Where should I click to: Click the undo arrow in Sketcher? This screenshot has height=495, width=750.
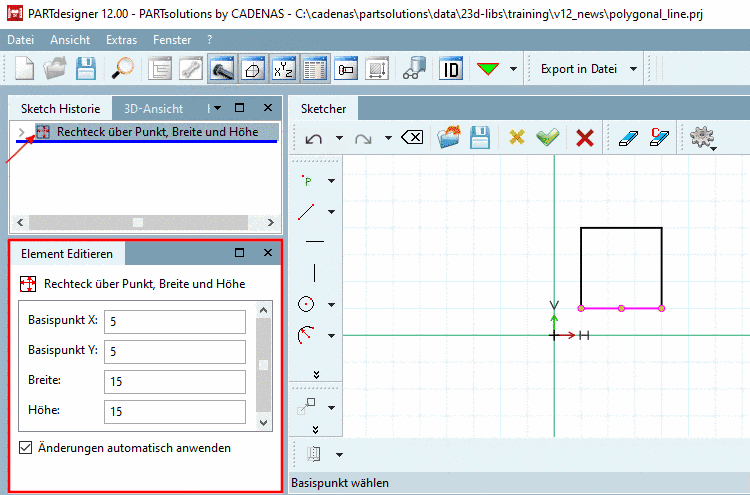tap(313, 138)
